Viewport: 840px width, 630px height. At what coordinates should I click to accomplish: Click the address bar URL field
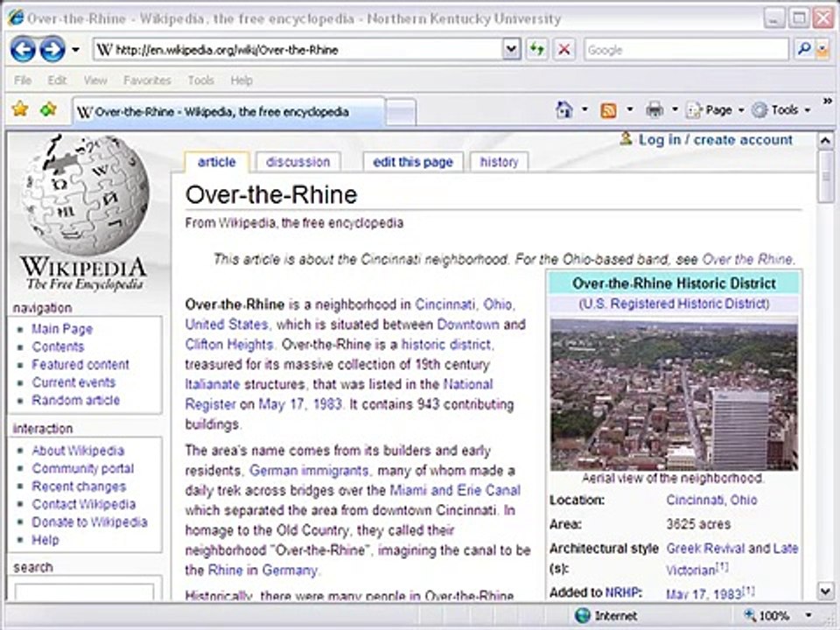[299, 50]
